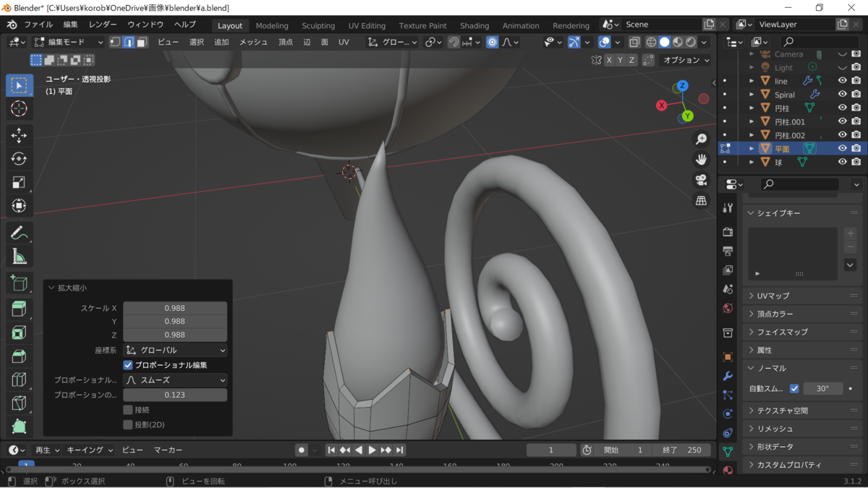Choose the Loop Cut tool
Viewport: 868px width, 488px height.
coord(20,380)
